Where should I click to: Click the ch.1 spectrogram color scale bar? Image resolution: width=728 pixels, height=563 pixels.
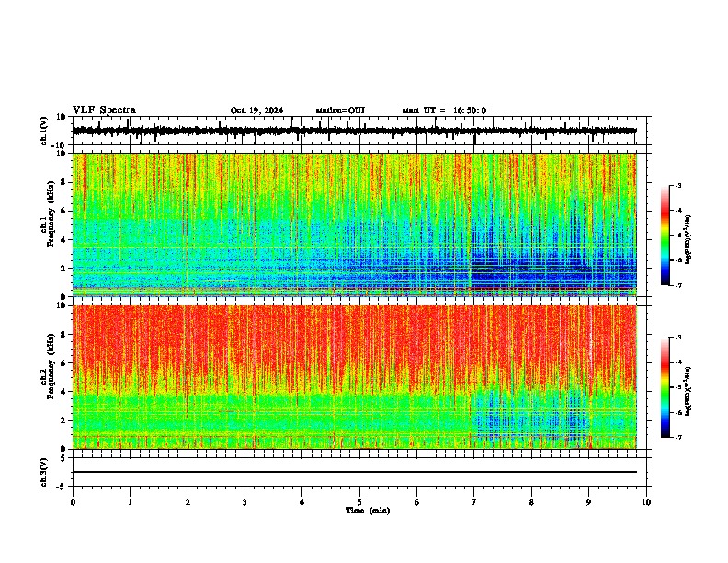[x=665, y=236]
